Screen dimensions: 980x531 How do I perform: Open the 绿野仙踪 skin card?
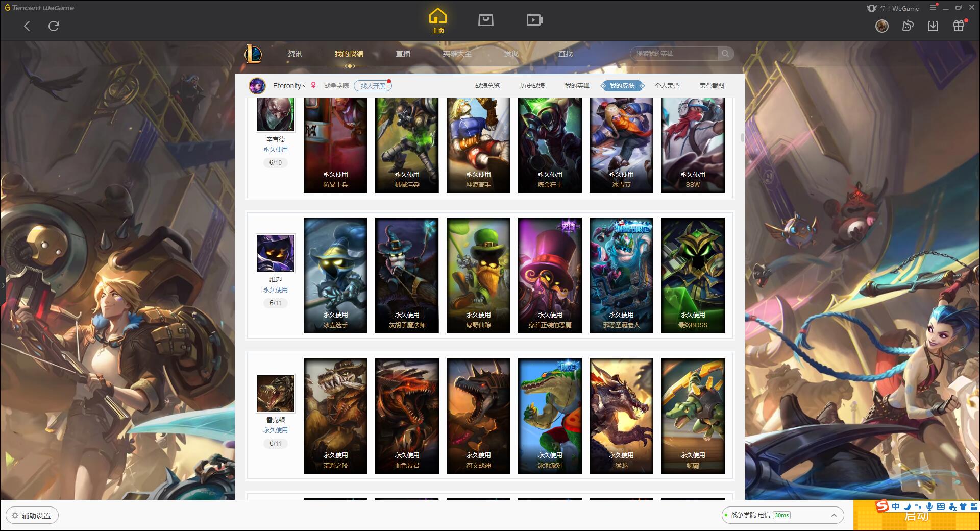coord(478,276)
